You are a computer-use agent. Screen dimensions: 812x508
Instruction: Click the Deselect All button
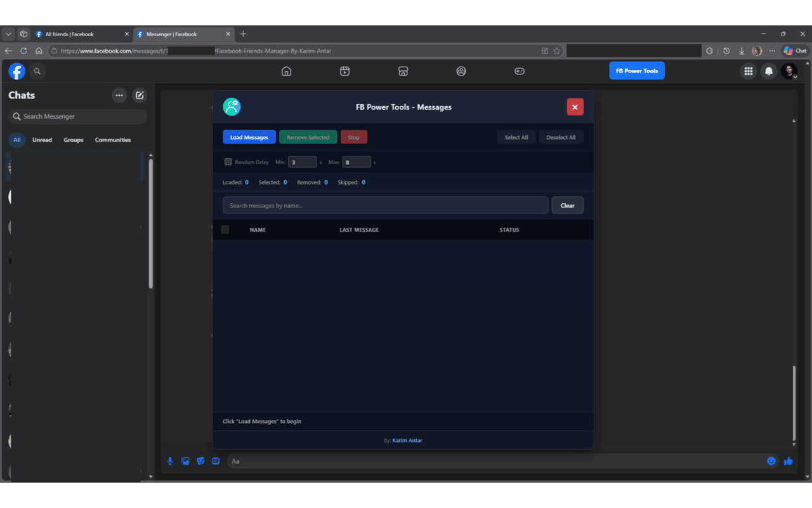561,137
